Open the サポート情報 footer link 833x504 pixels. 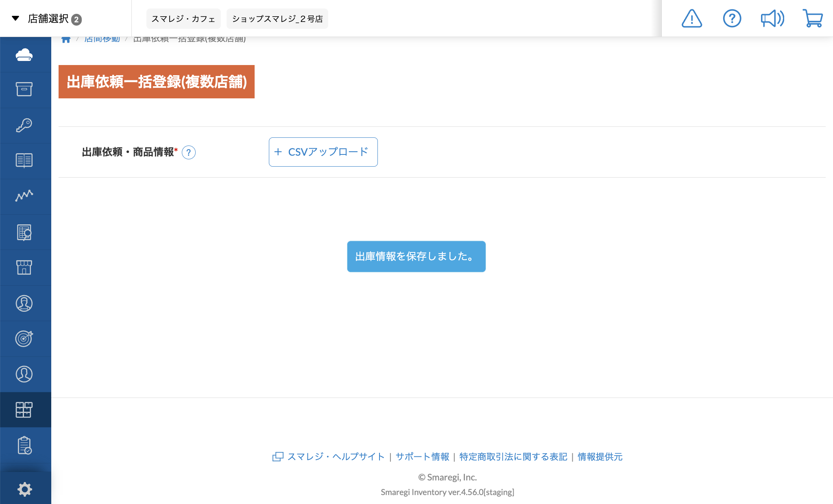click(x=423, y=457)
